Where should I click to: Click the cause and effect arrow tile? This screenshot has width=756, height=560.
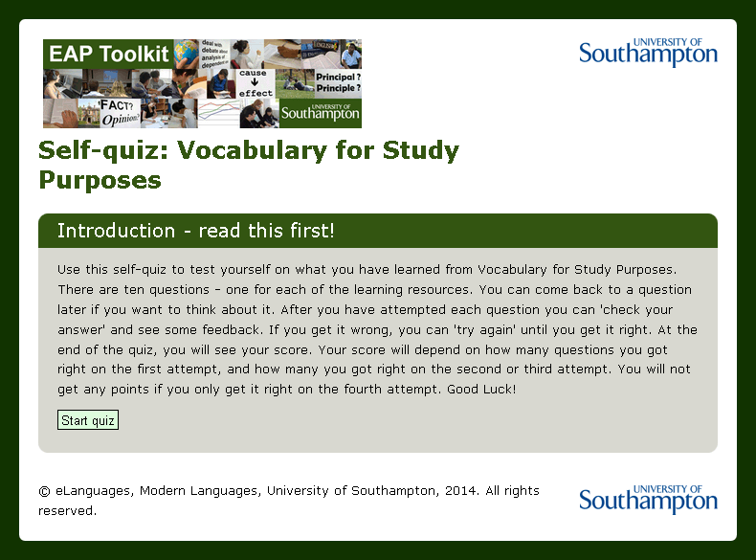pyautogui.click(x=256, y=83)
